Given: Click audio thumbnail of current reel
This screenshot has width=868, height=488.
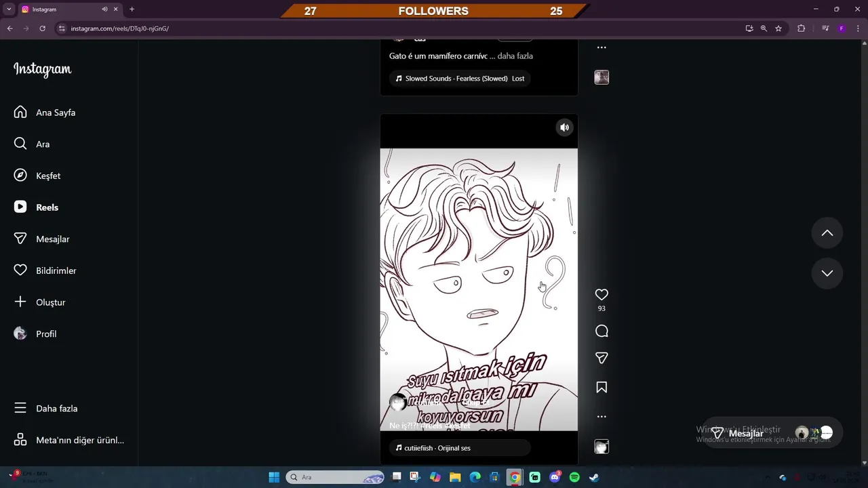Looking at the screenshot, I should pyautogui.click(x=601, y=447).
